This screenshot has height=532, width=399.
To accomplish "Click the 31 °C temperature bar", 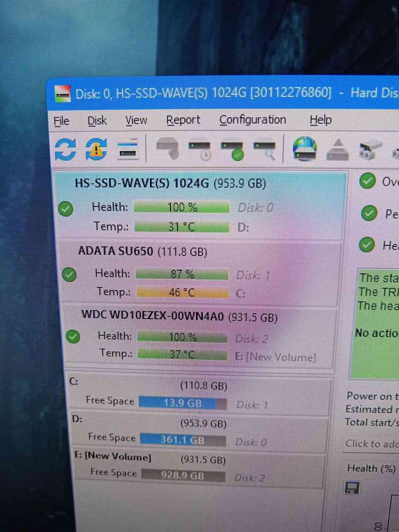I will point(182,227).
